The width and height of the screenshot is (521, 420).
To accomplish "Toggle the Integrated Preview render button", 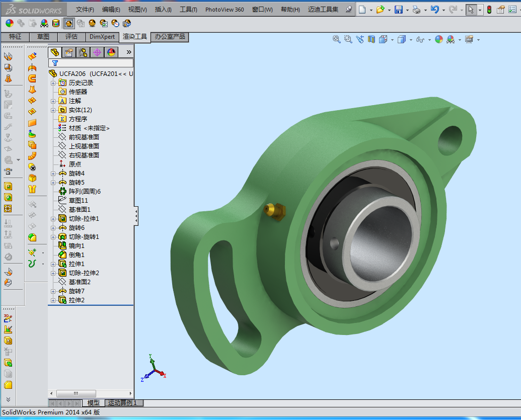I will 69,23.
